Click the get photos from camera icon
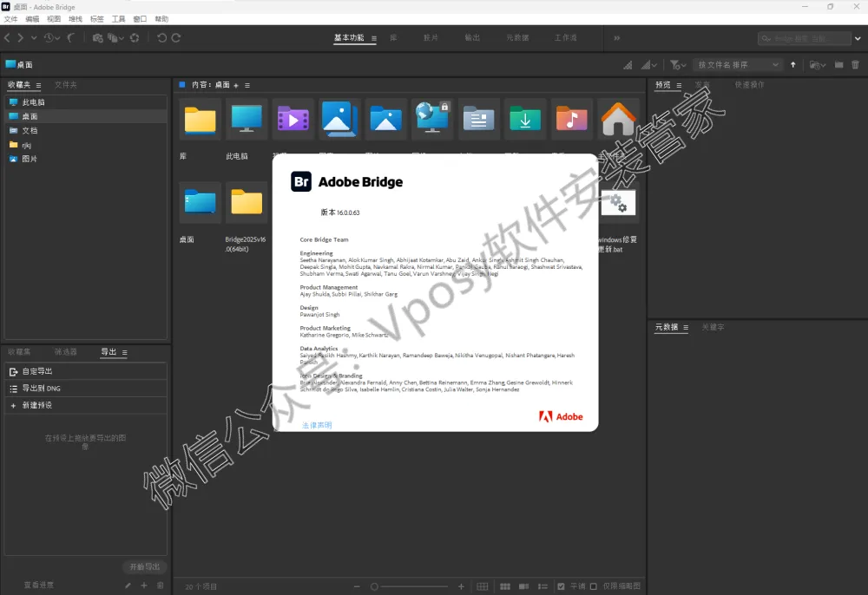 coord(98,38)
